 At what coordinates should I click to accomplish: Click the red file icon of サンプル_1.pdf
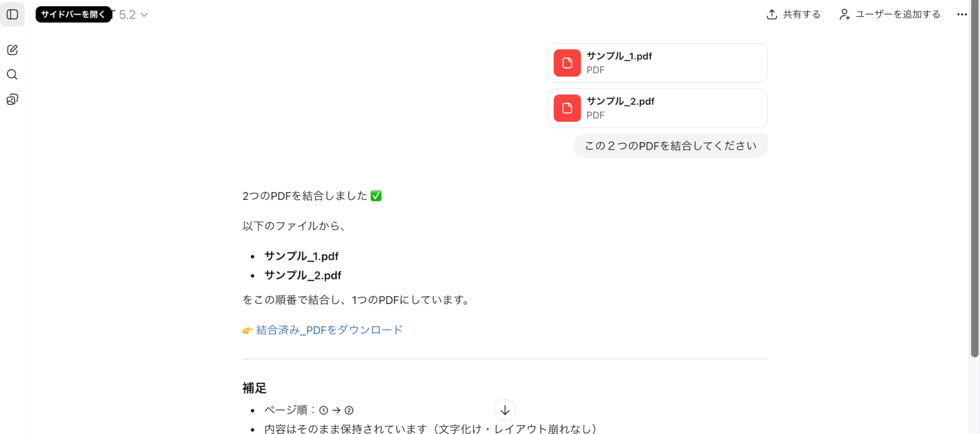567,63
